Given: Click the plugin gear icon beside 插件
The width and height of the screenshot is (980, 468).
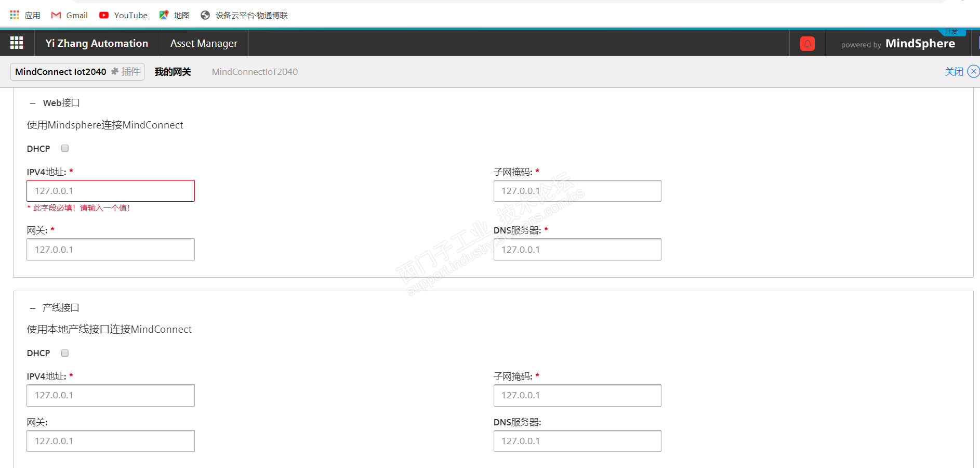Looking at the screenshot, I should tap(115, 71).
